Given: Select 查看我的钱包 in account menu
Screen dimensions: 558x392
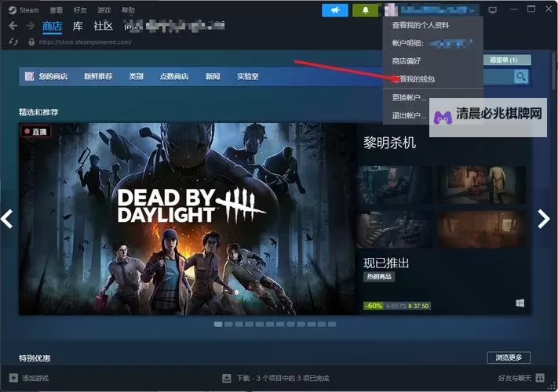Looking at the screenshot, I should [x=414, y=79].
